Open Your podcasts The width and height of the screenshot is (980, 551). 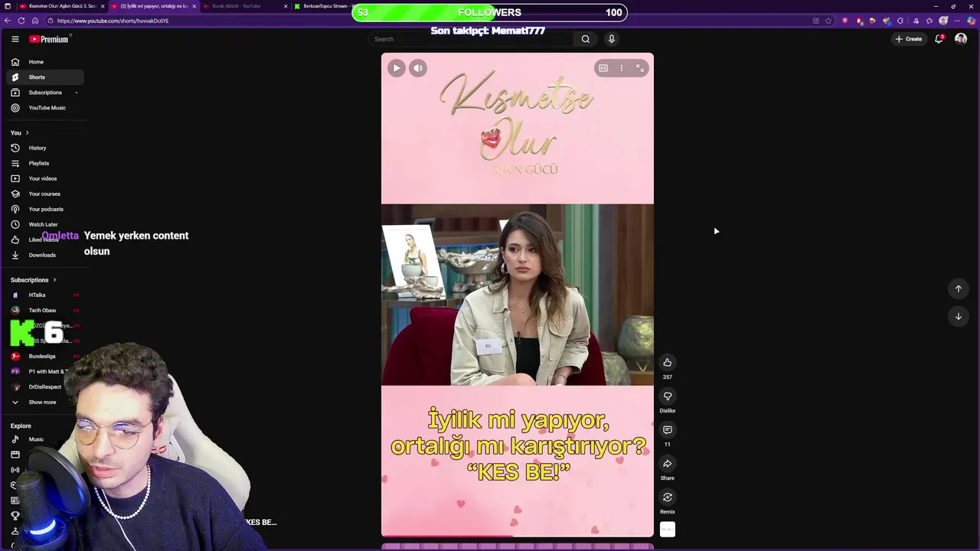click(45, 209)
